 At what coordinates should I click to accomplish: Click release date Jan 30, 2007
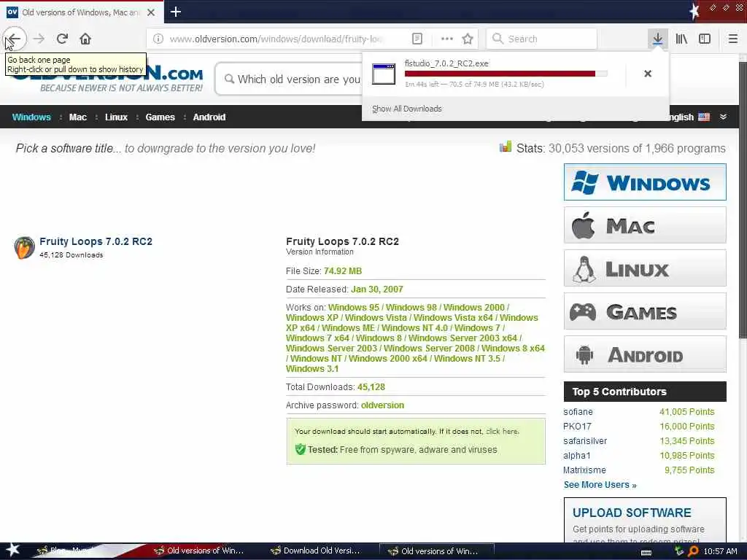(x=377, y=289)
